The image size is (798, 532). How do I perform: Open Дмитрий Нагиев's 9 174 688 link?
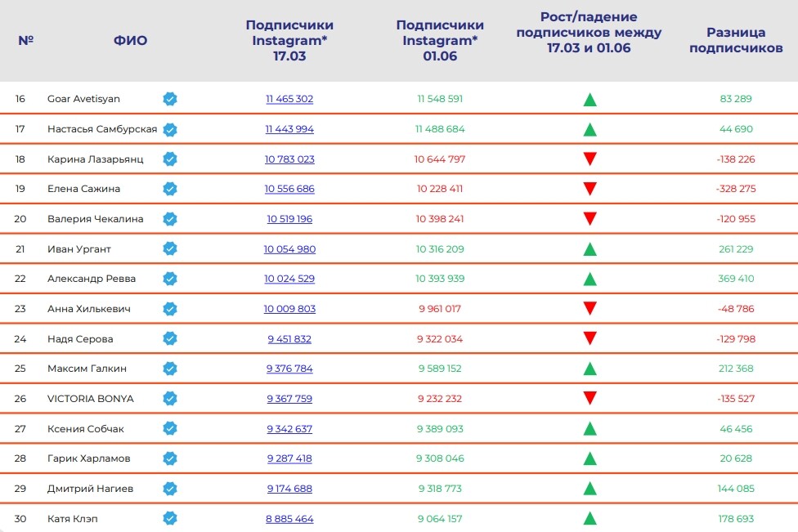click(289, 489)
